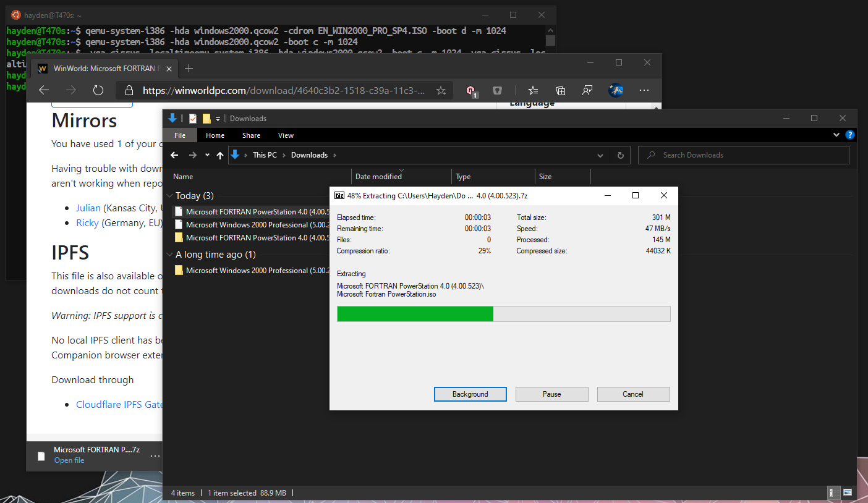868x503 pixels.
Task: Open download item options ellipsis in Edge
Action: coord(155,456)
